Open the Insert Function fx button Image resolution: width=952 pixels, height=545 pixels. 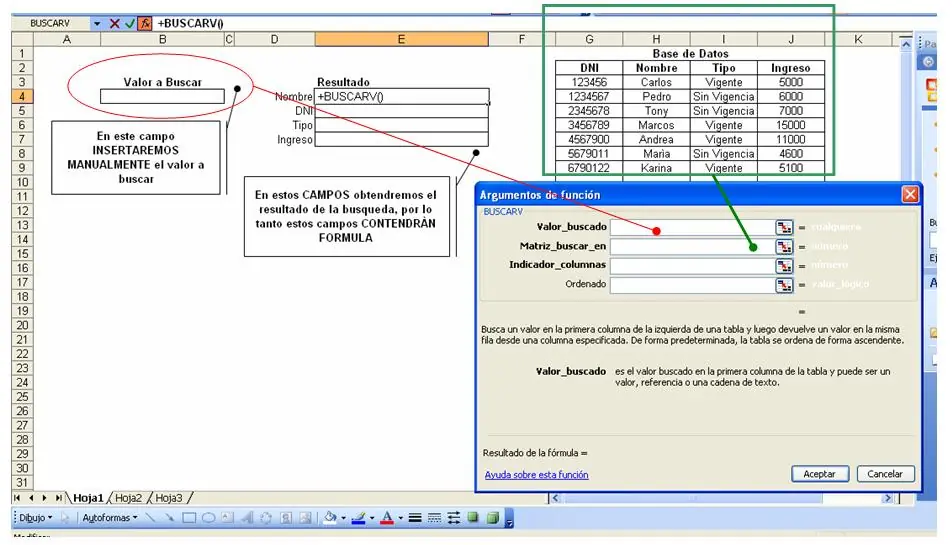point(145,24)
